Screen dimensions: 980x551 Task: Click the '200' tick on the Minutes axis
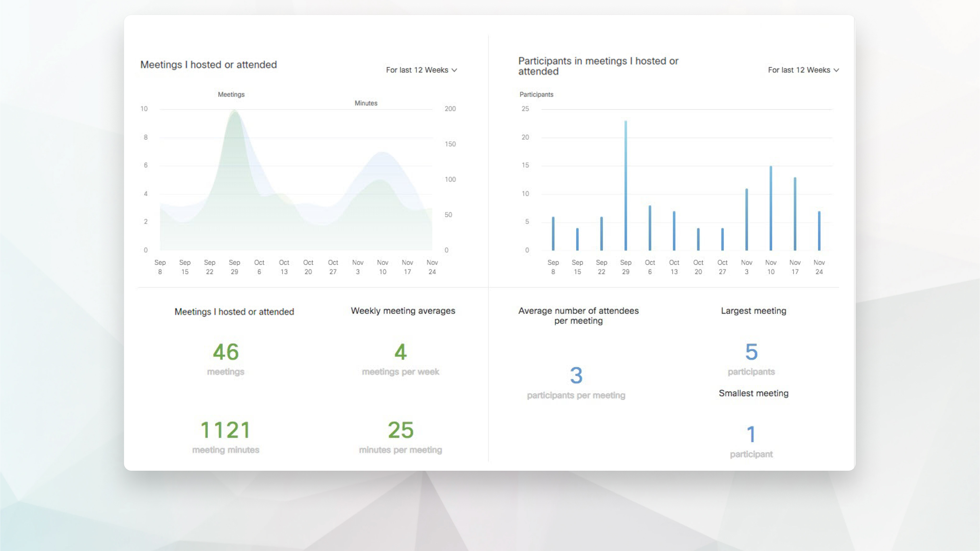pyautogui.click(x=450, y=109)
